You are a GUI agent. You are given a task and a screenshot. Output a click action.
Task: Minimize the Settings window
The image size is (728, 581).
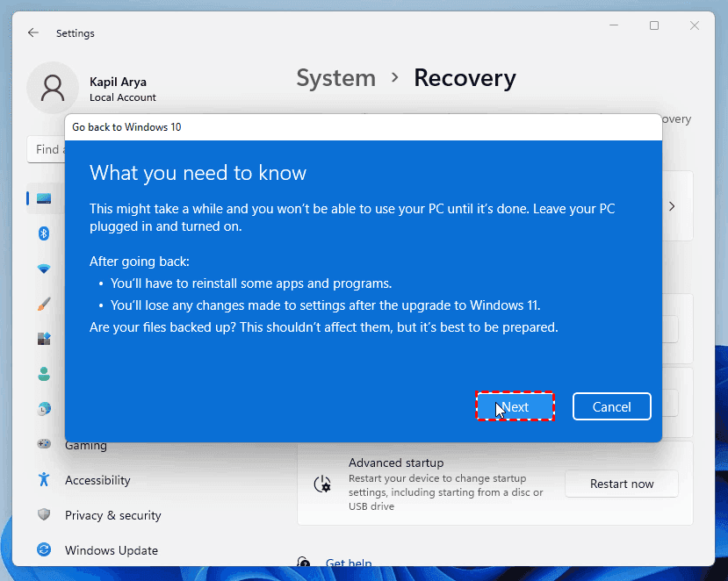pyautogui.click(x=614, y=25)
